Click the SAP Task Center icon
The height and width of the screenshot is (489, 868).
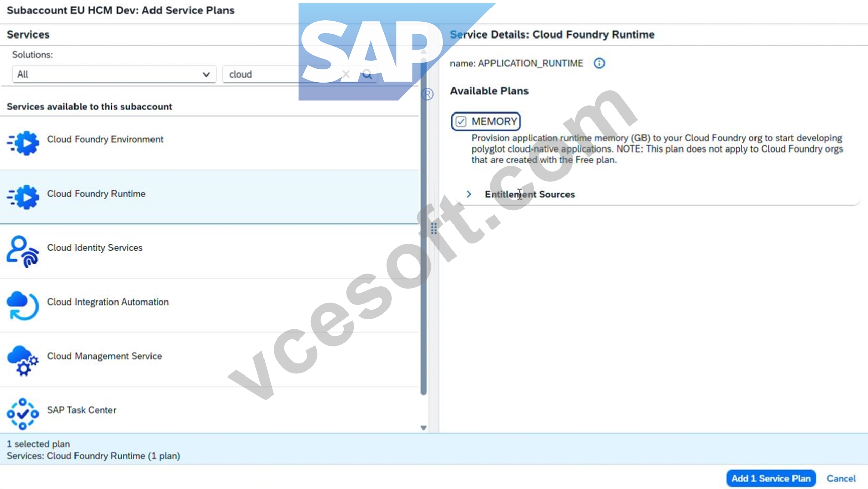(23, 414)
